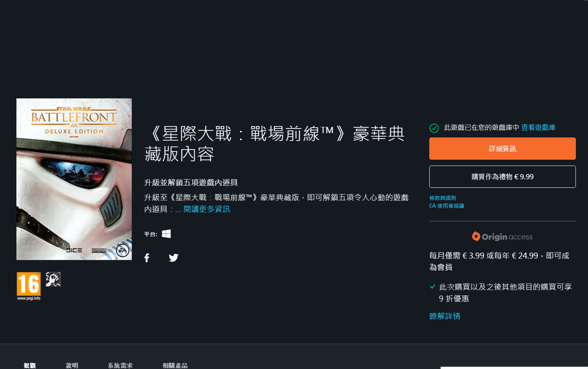The width and height of the screenshot is (588, 369).
Task: Open the EA 使用者協議 link
Action: pos(446,206)
